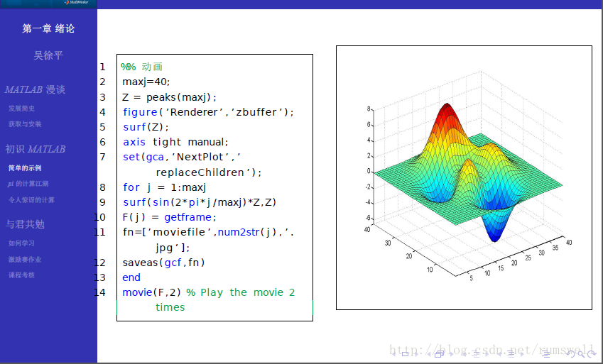Click the single slide navigation icon
This screenshot has width=603, height=364.
[x=405, y=354]
